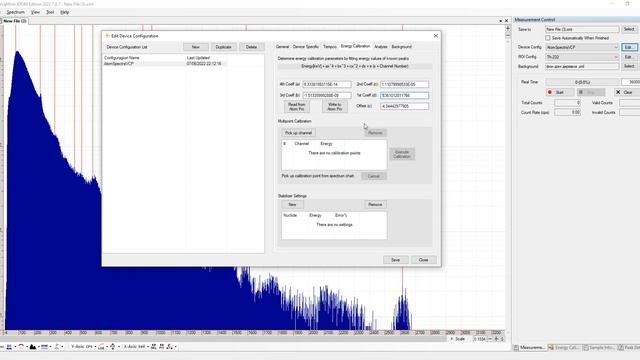
Task: Open the Help menu
Action: coord(64,12)
